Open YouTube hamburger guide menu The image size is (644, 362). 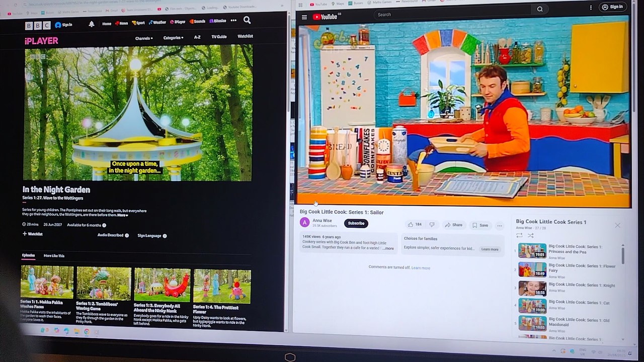[304, 17]
